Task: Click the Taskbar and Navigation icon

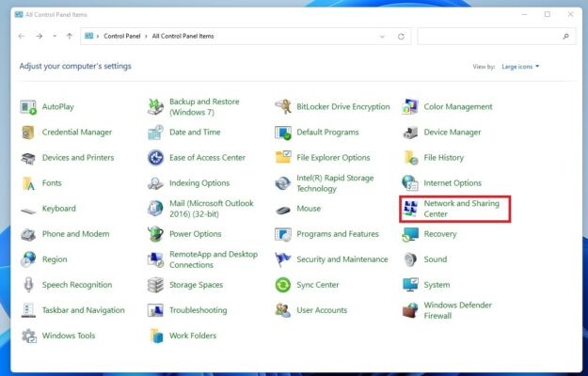Action: click(28, 310)
